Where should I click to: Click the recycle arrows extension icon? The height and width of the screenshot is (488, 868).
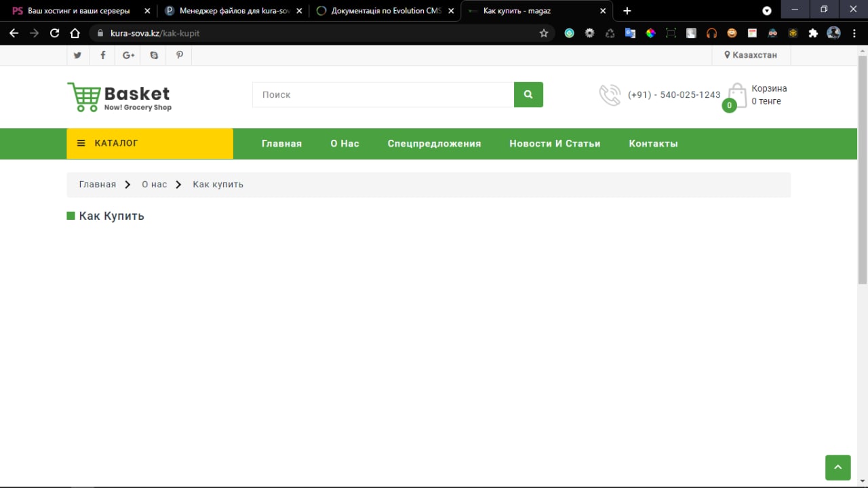coord(610,33)
